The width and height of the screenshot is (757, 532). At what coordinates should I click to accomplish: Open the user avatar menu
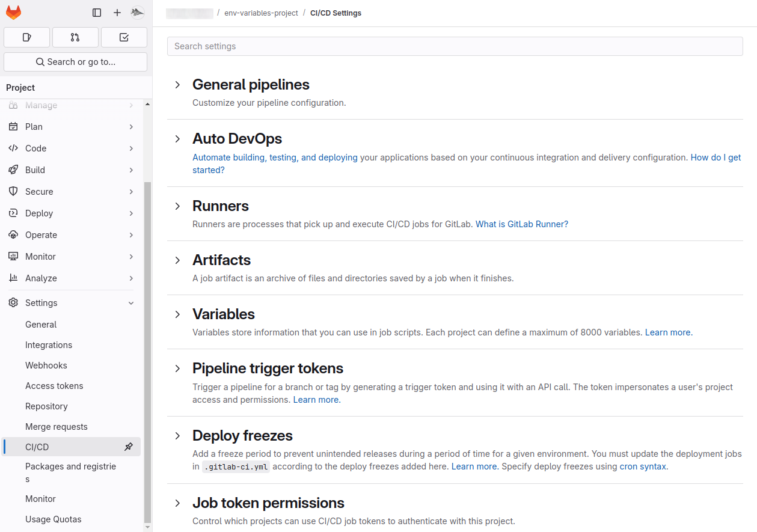coord(138,13)
